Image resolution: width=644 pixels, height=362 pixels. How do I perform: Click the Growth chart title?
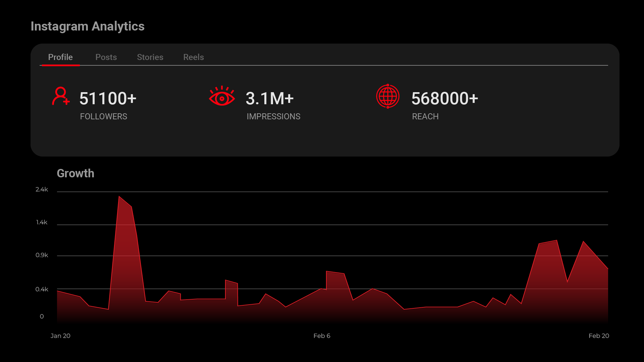click(75, 173)
